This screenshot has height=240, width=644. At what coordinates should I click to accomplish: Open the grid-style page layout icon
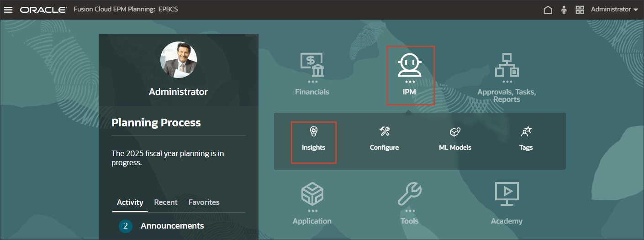click(580, 10)
